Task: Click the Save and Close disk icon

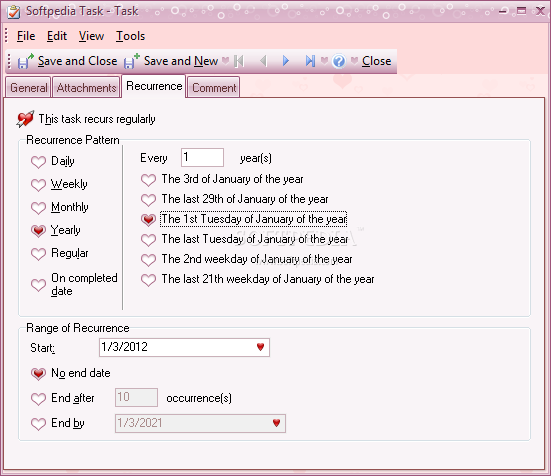Action: coord(26,61)
